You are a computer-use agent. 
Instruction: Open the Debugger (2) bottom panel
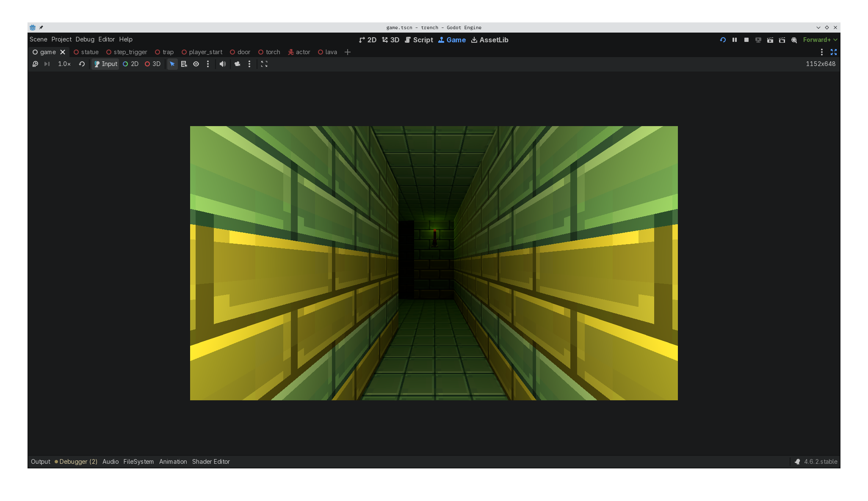point(78,462)
